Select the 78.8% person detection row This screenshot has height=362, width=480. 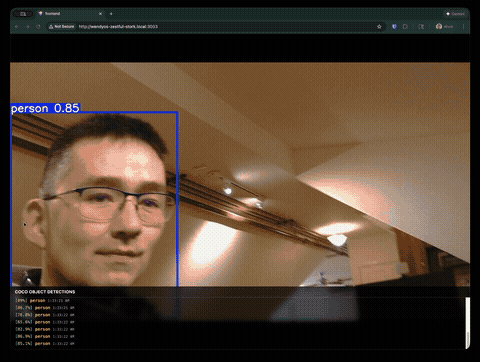44,315
